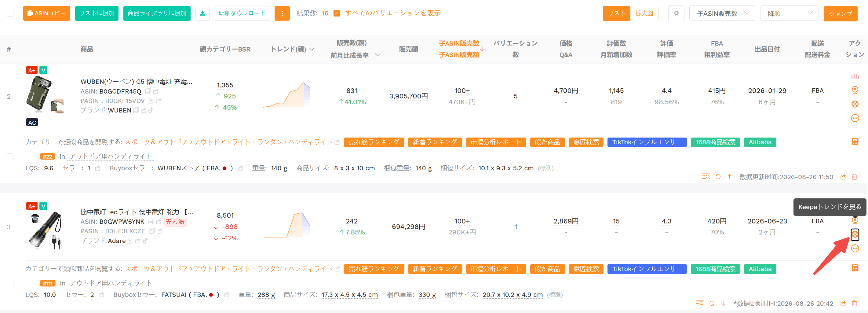Refresh data for the Adare flashlight row
The image size is (868, 313).
tap(712, 303)
